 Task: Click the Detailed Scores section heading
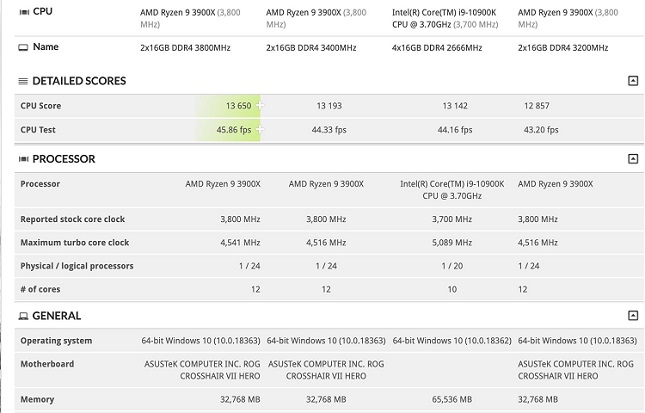(x=78, y=81)
